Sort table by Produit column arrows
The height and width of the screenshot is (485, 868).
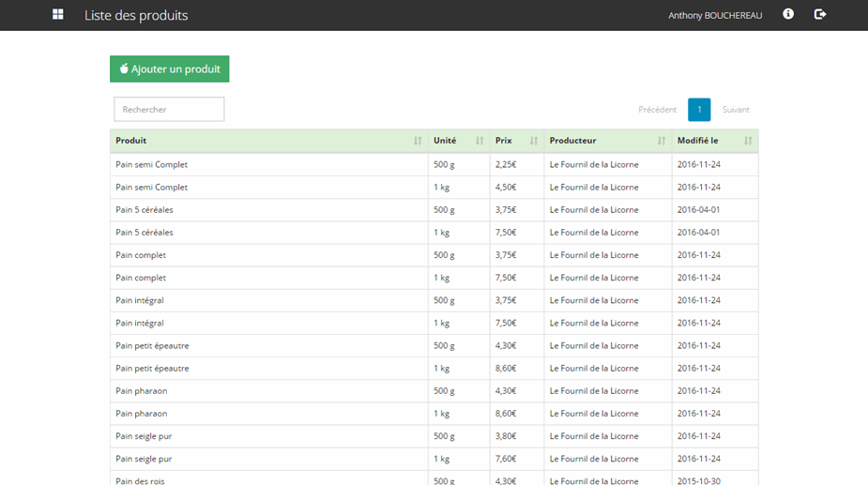point(418,141)
